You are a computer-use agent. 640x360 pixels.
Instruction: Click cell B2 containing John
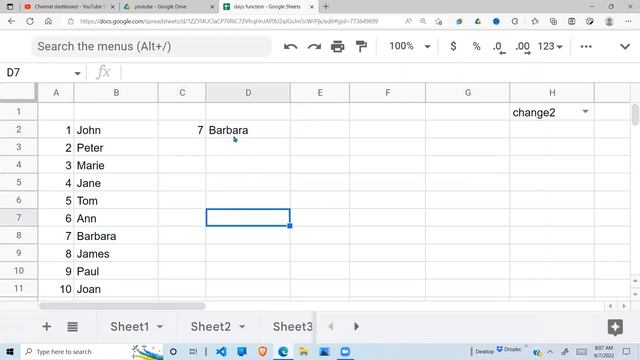(116, 130)
